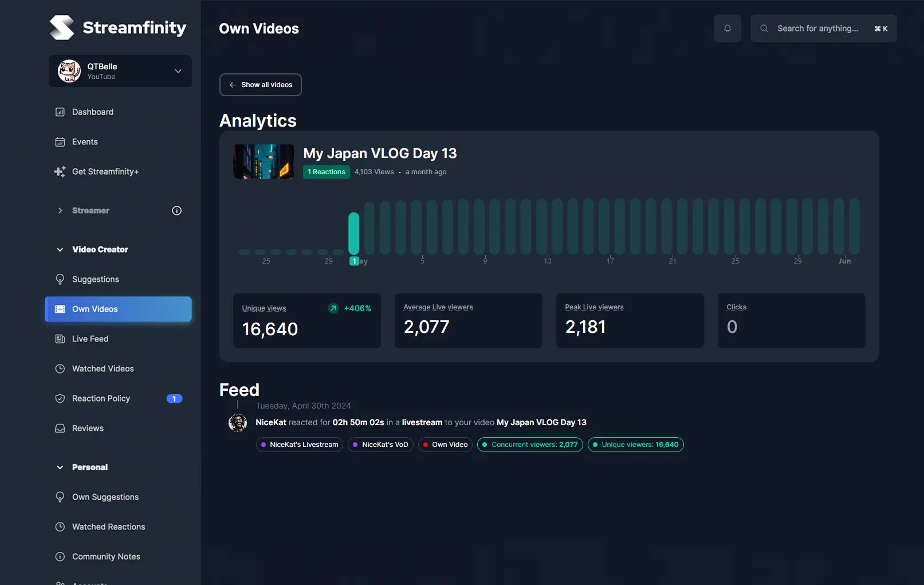Click the Watched Videos clock icon
Viewport: 924px width, 585px height.
point(60,368)
